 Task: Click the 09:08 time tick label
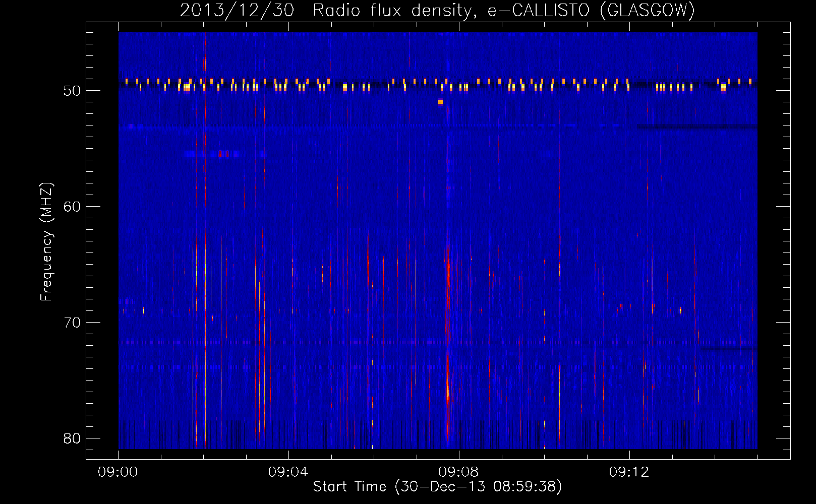(458, 472)
